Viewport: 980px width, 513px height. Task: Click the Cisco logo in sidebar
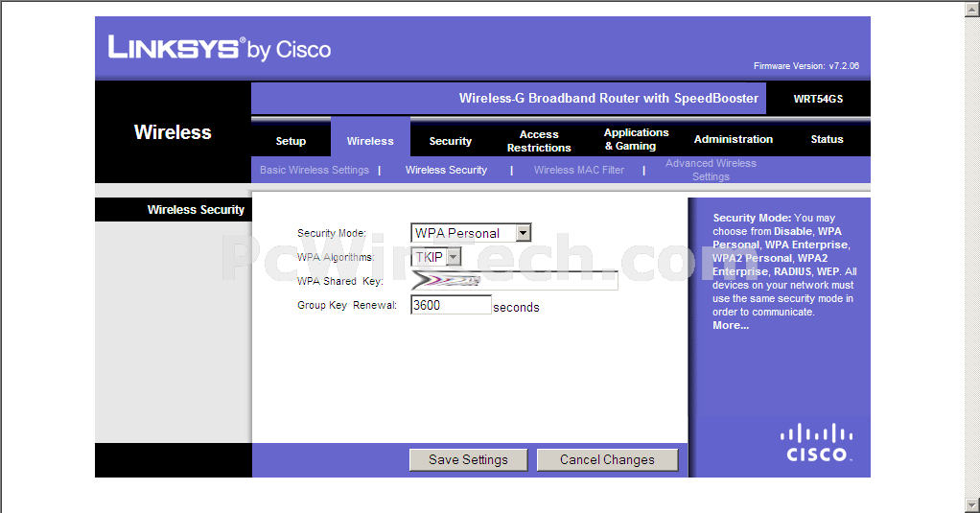coord(816,443)
